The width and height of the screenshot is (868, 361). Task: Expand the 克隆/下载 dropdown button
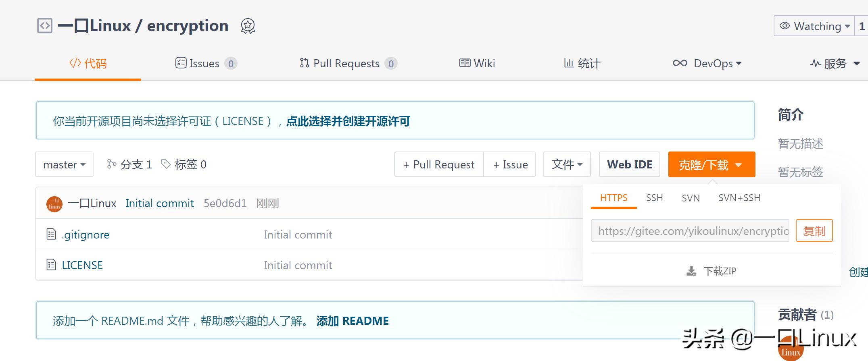712,164
